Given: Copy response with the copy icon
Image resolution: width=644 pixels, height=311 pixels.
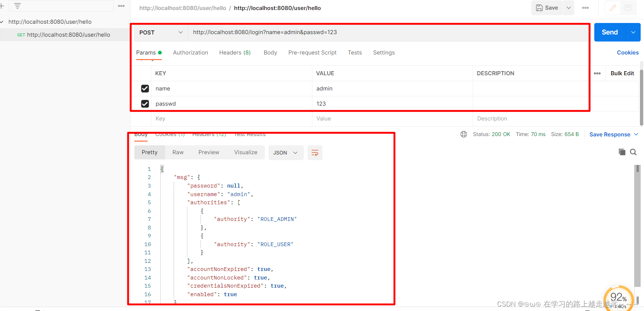Looking at the screenshot, I should pos(622,152).
